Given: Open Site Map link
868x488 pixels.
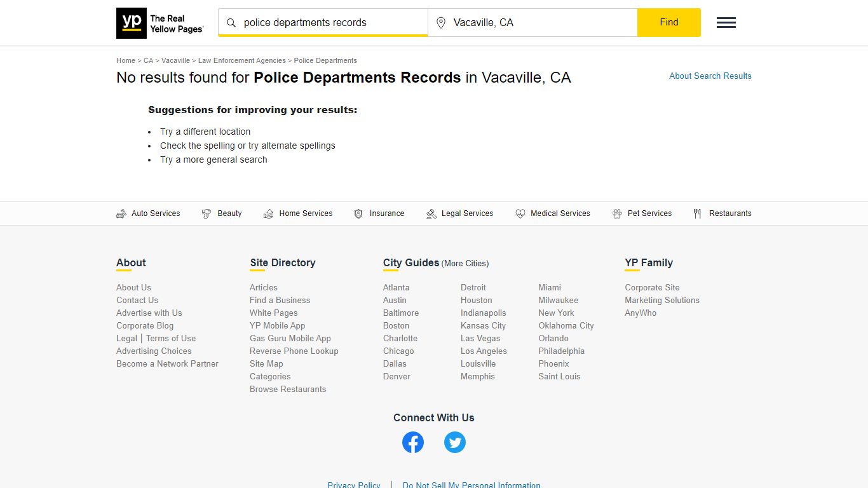Looking at the screenshot, I should coord(266,363).
